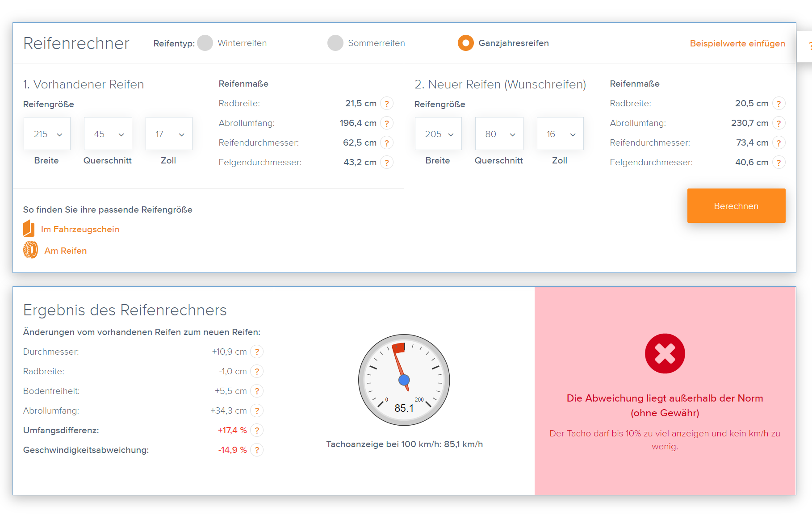This screenshot has width=812, height=515.
Task: Show help for Reifendurchmesser 73,4 cm
Action: [779, 143]
